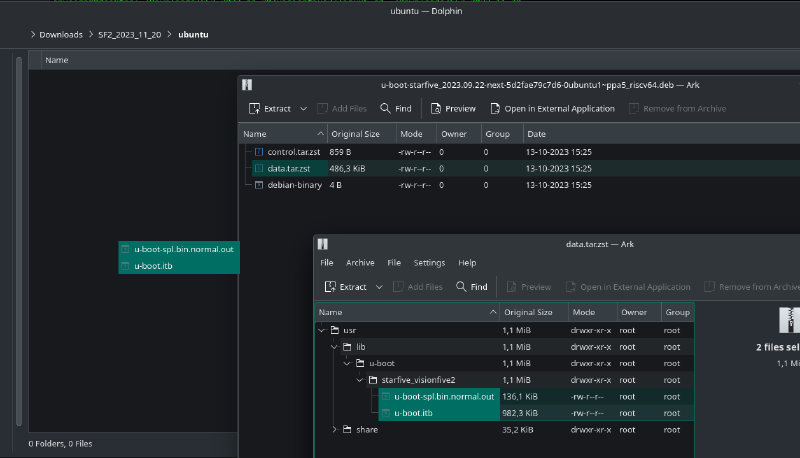Screen dimensions: 800x458
Task: Collapse the starfive_visionfive2 folder
Action: point(359,380)
